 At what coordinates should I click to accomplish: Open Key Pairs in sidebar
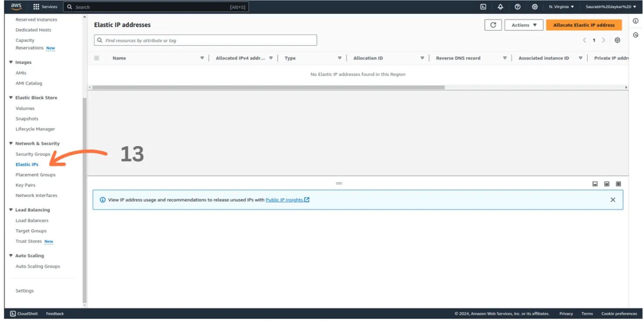point(25,185)
